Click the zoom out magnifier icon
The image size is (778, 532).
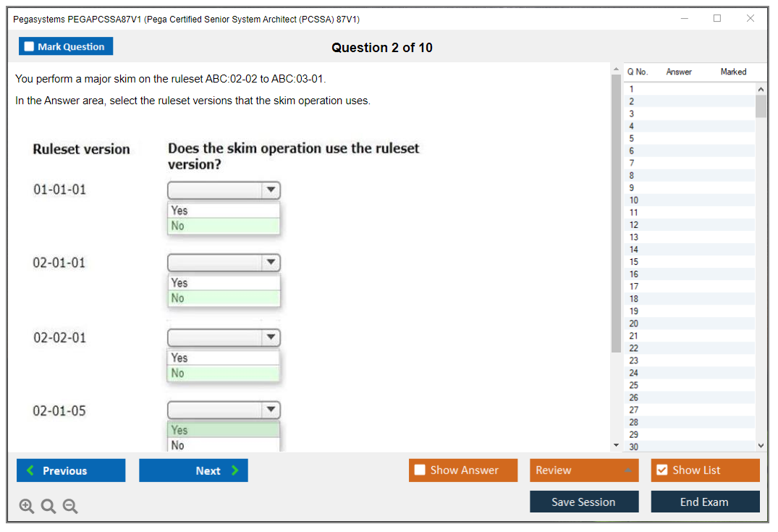tap(70, 507)
